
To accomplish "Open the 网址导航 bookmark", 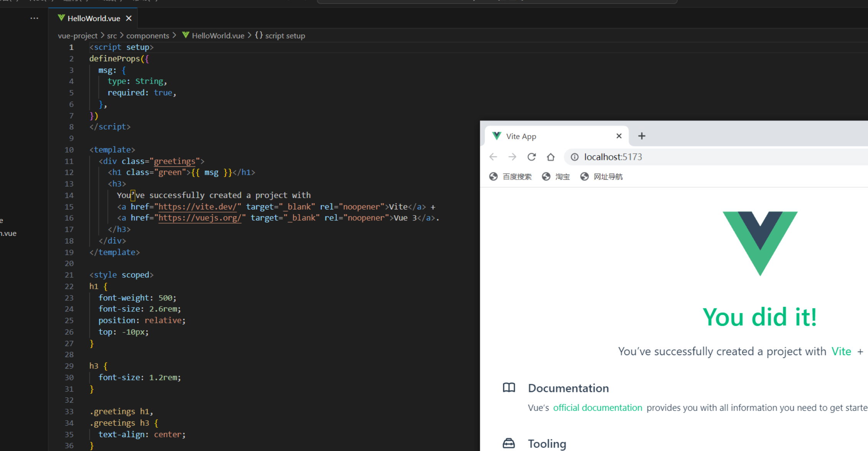I will [x=601, y=177].
